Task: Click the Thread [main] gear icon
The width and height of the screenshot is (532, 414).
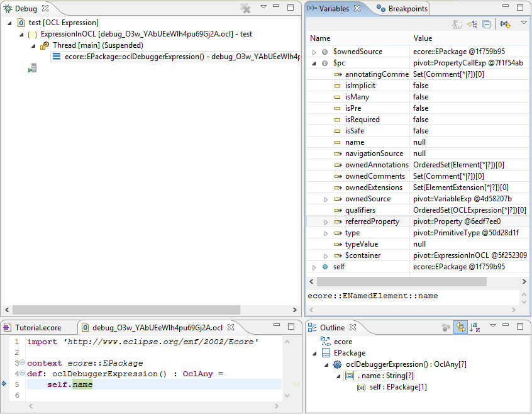Action: coord(45,45)
